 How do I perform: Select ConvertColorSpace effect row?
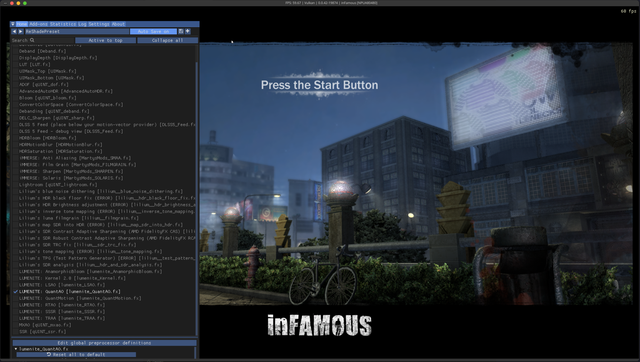pyautogui.click(x=71, y=104)
